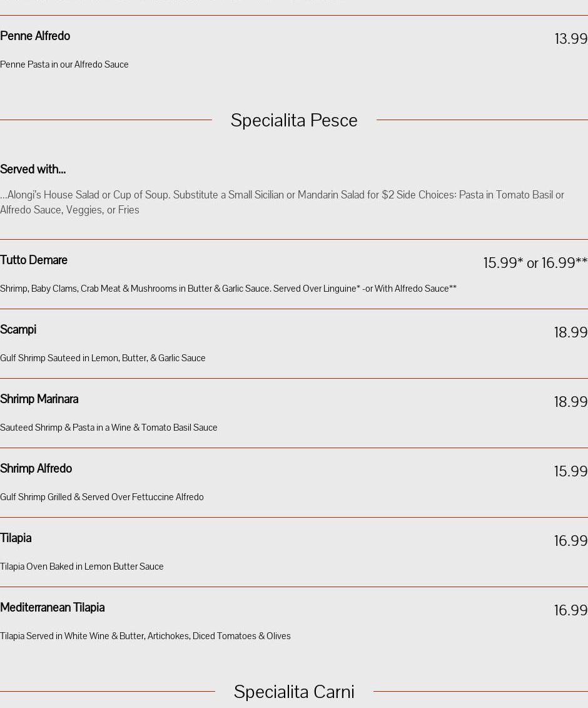Select the Penne Alfredo 13.99 price
This screenshot has width=588, height=708.
point(570,39)
